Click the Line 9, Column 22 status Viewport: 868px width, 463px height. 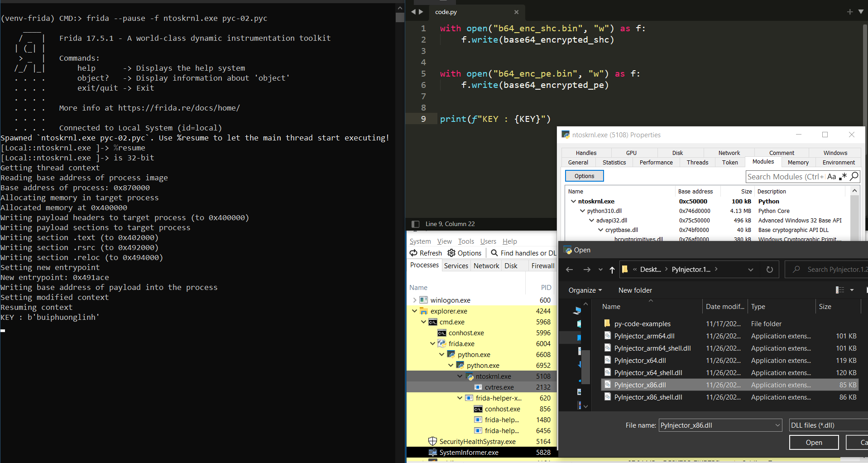coord(450,224)
